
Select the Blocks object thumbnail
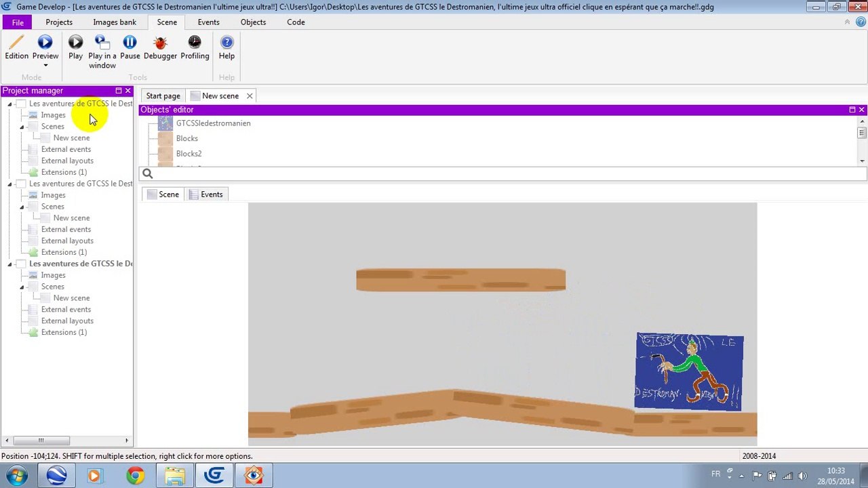(x=165, y=138)
